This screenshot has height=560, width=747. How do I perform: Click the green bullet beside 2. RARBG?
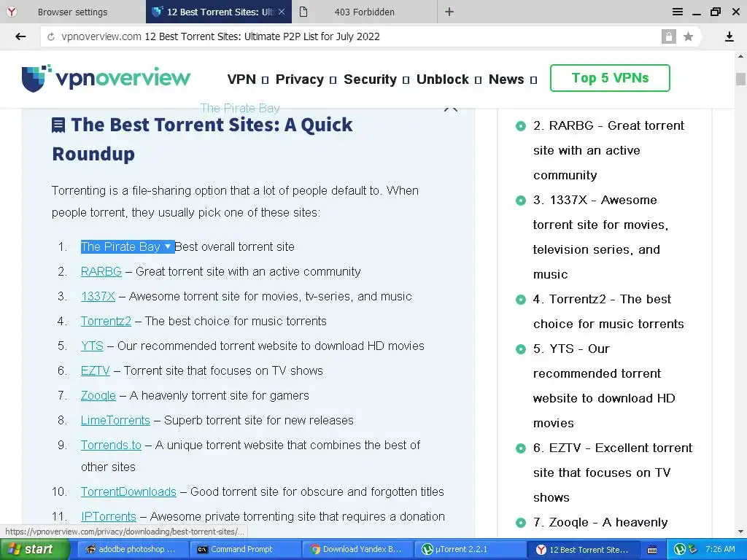[x=521, y=126]
